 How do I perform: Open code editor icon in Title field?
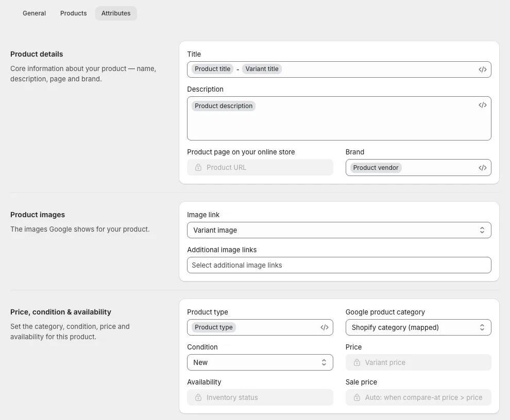[x=482, y=69]
